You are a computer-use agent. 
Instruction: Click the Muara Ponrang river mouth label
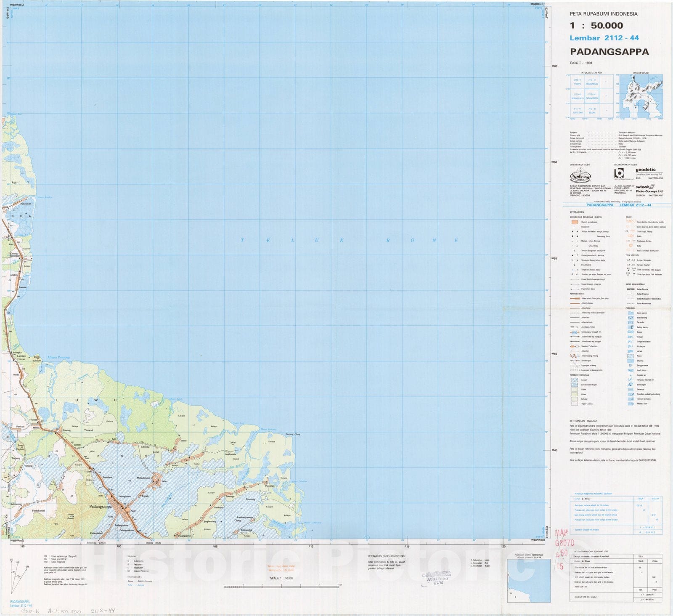click(x=58, y=357)
